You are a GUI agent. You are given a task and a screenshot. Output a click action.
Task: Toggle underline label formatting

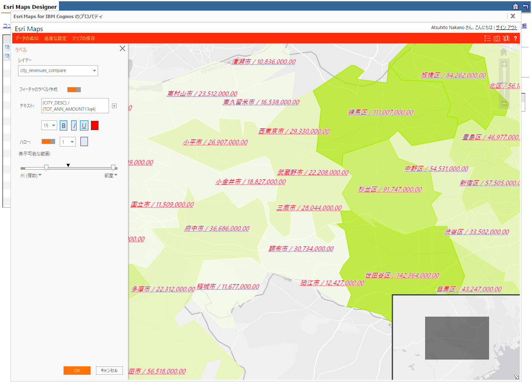(x=84, y=125)
